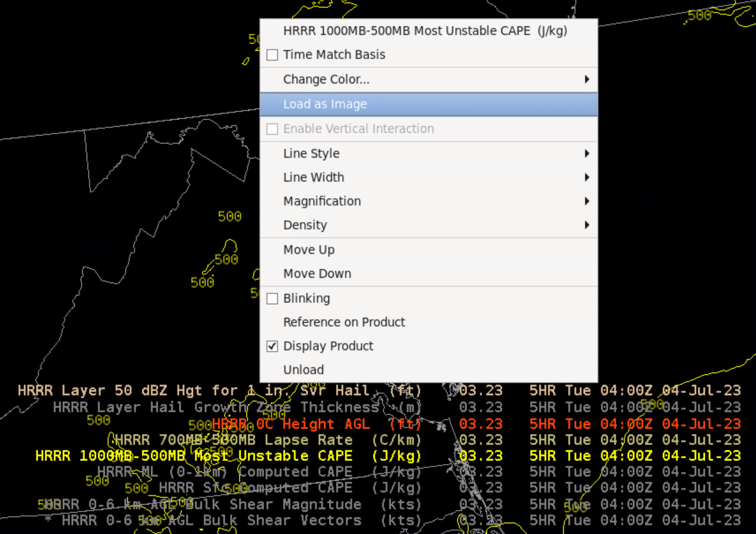The image size is (756, 534).
Task: Expand the Magnification submenu arrow
Action: click(x=587, y=201)
